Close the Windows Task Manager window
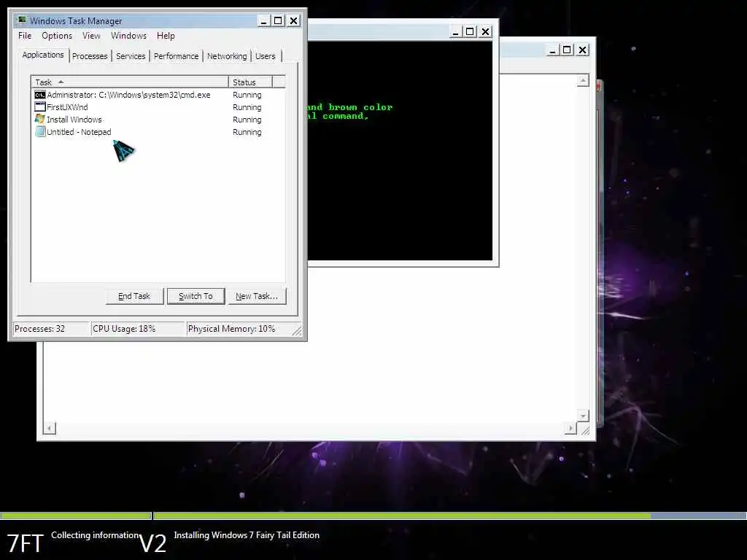Image resolution: width=747 pixels, height=560 pixels. point(294,20)
